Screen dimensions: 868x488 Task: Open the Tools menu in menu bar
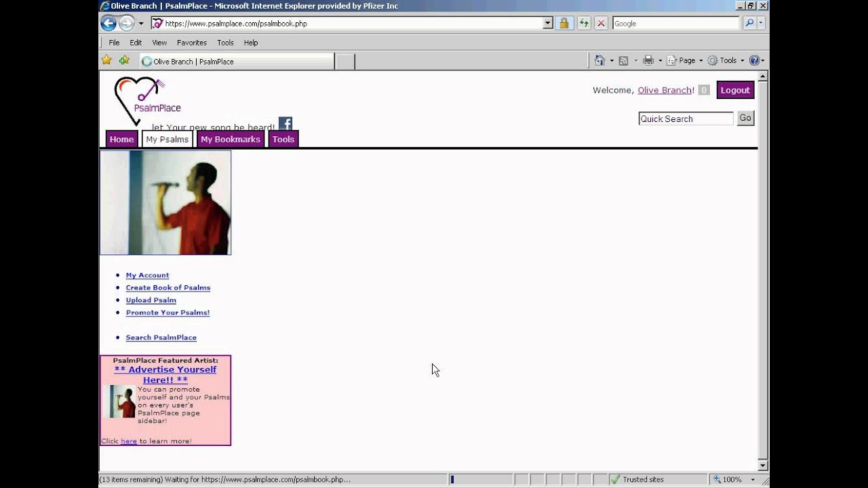point(225,43)
